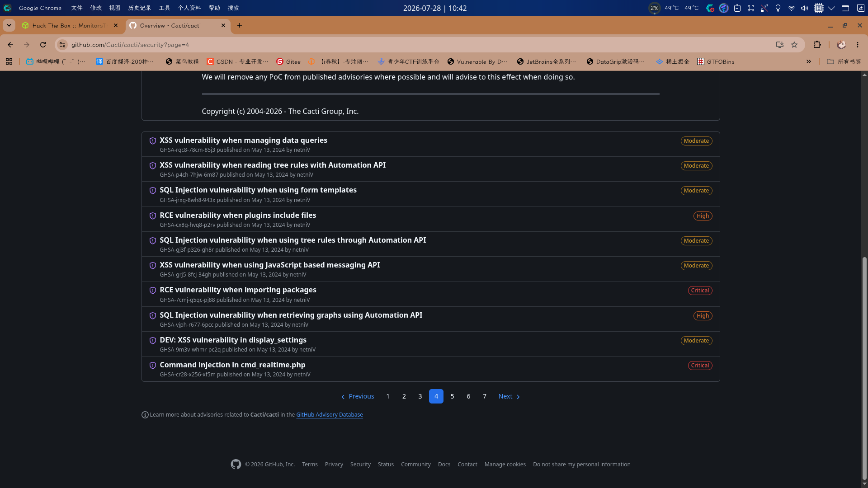The height and width of the screenshot is (488, 868).
Task: Open the Bilibili bookmark
Action: [56, 61]
